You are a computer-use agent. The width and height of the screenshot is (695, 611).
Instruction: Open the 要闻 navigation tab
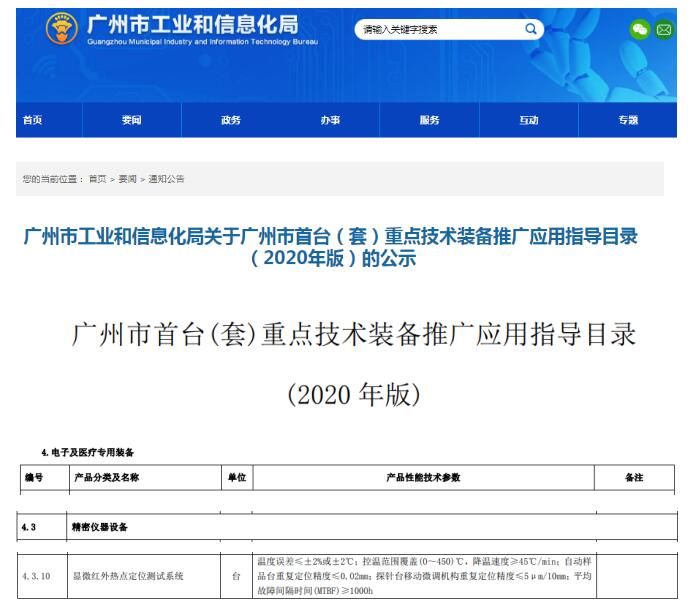[x=132, y=120]
